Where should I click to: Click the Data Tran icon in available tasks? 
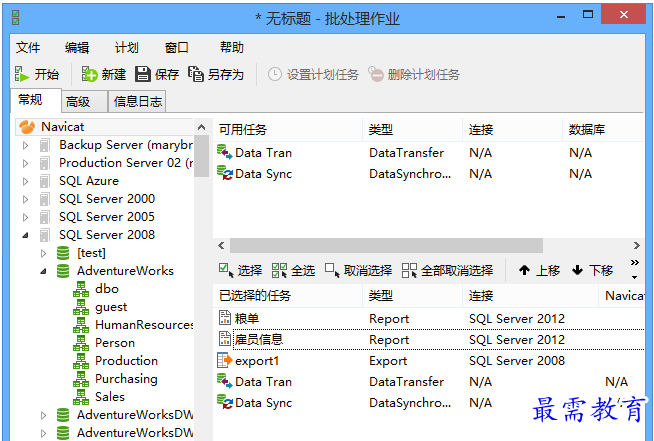pos(224,152)
